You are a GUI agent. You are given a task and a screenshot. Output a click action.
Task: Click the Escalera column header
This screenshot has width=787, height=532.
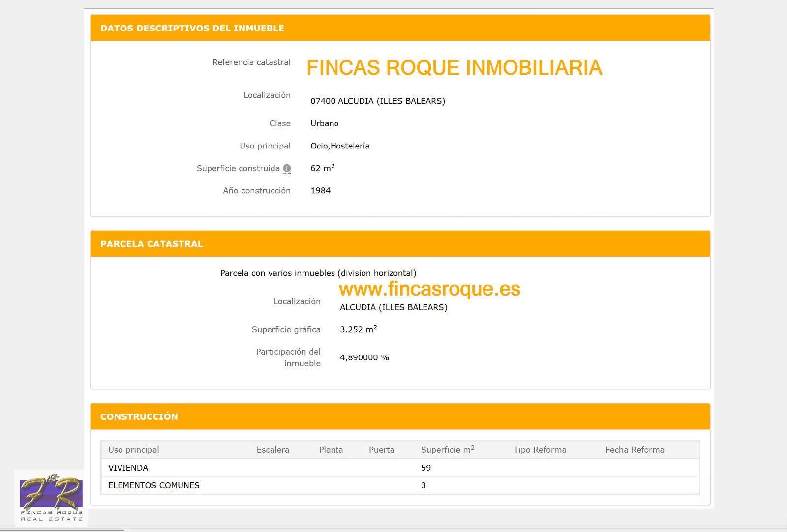[272, 450]
